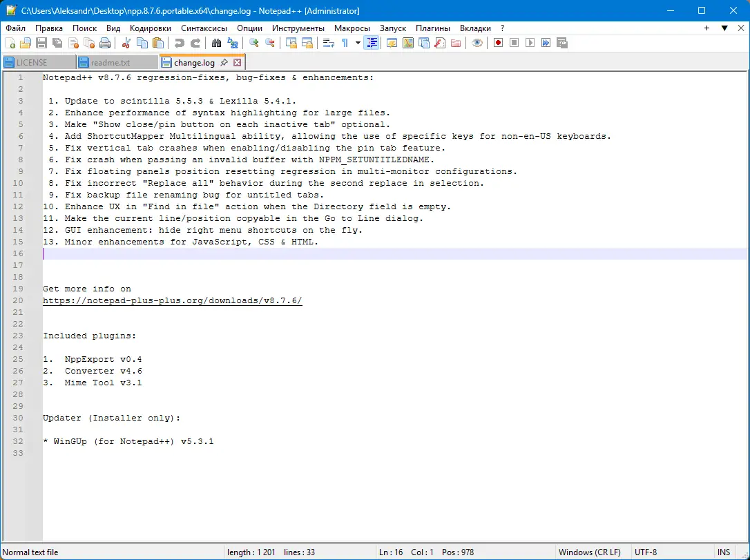The width and height of the screenshot is (750, 560).
Task: Click the Stop recording macro button
Action: click(515, 43)
